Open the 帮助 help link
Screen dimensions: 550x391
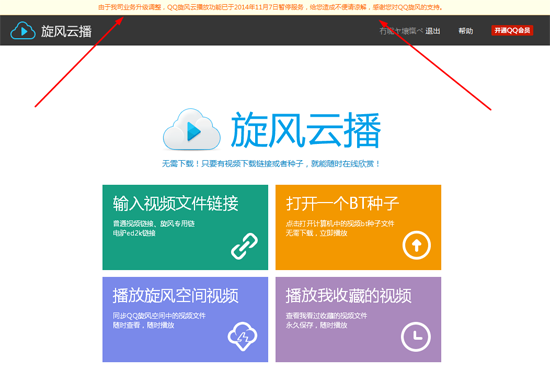tap(466, 31)
